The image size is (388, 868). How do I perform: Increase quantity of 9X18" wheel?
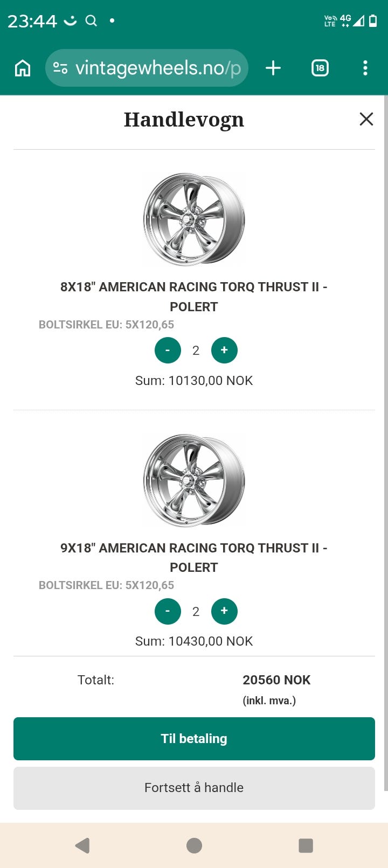pos(224,611)
